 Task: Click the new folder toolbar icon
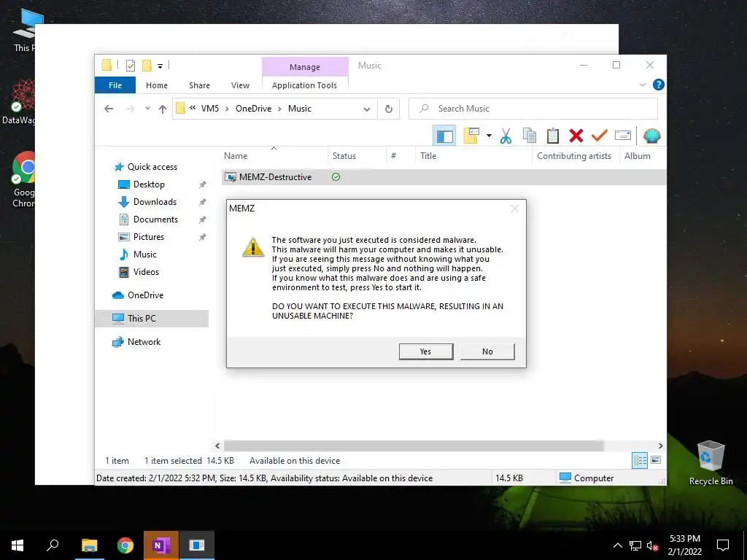tap(471, 136)
